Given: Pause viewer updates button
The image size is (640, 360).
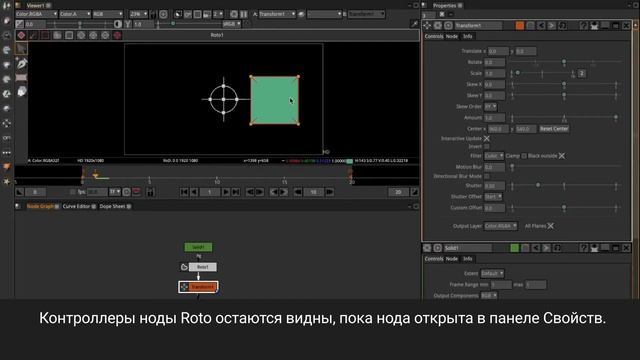Looking at the screenshot, I should [244, 14].
